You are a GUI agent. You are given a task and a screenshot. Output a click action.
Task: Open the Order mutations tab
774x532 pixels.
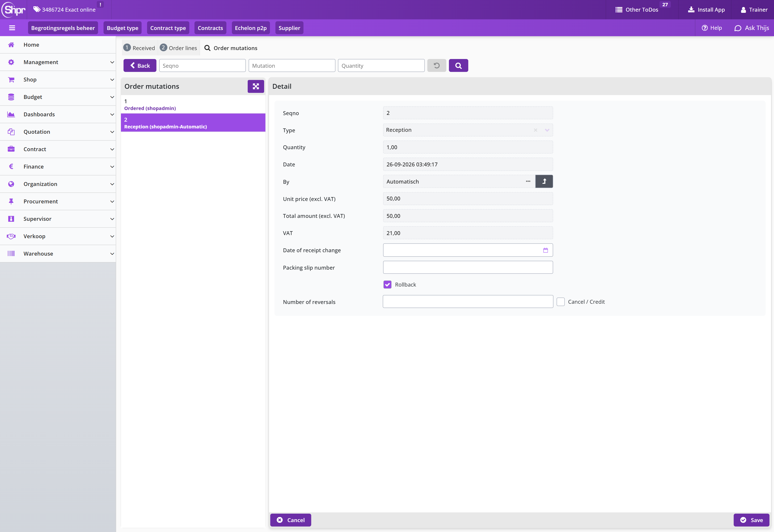(x=231, y=48)
